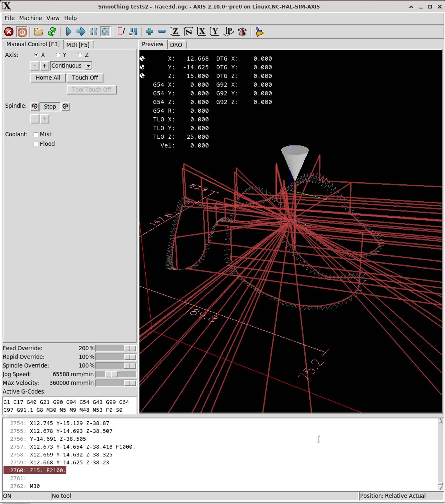
Task: Click the Active G-Codes text box
Action: [70, 406]
